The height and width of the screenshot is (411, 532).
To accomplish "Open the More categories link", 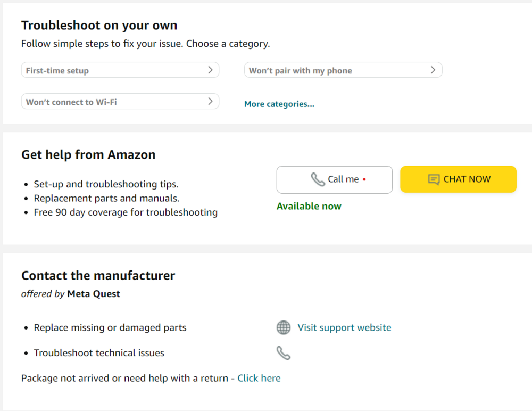I will tap(279, 104).
